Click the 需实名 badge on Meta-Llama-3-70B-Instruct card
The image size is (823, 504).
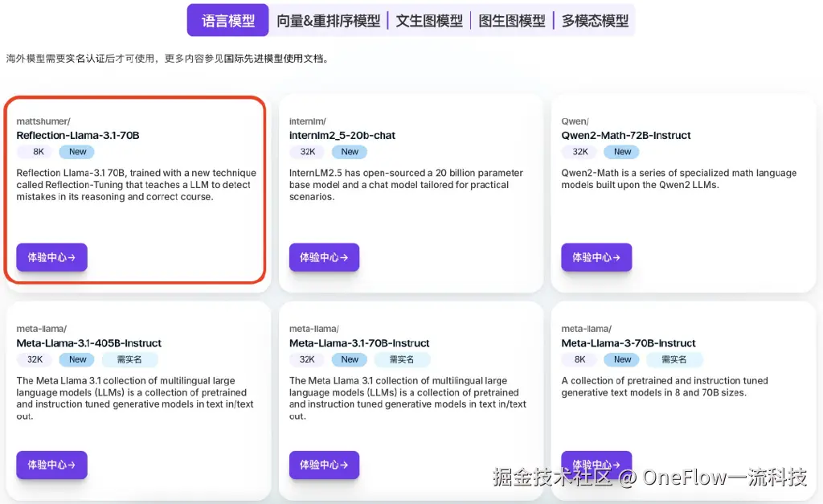[x=674, y=359]
